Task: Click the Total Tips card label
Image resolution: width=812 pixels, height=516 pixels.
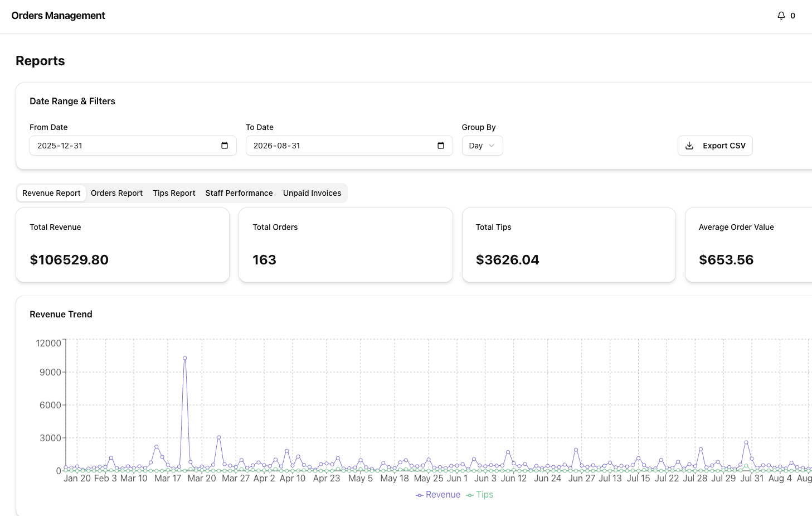Action: tap(494, 227)
